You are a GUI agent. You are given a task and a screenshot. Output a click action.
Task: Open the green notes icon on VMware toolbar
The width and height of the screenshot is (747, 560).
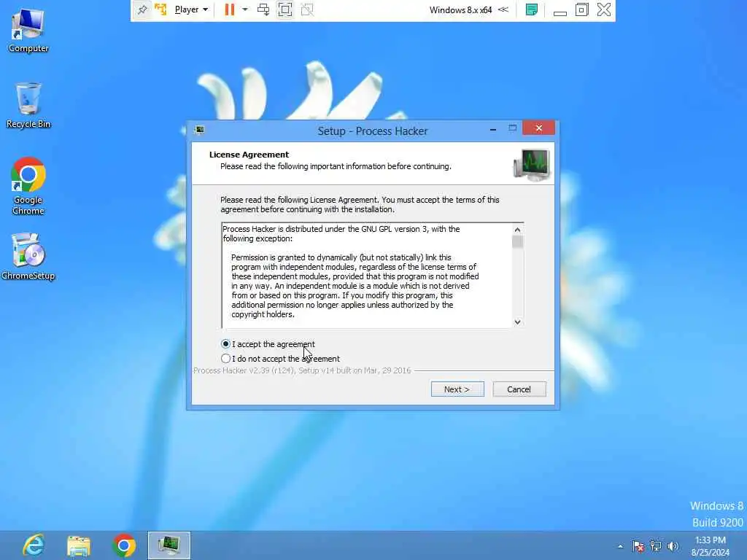tap(532, 9)
